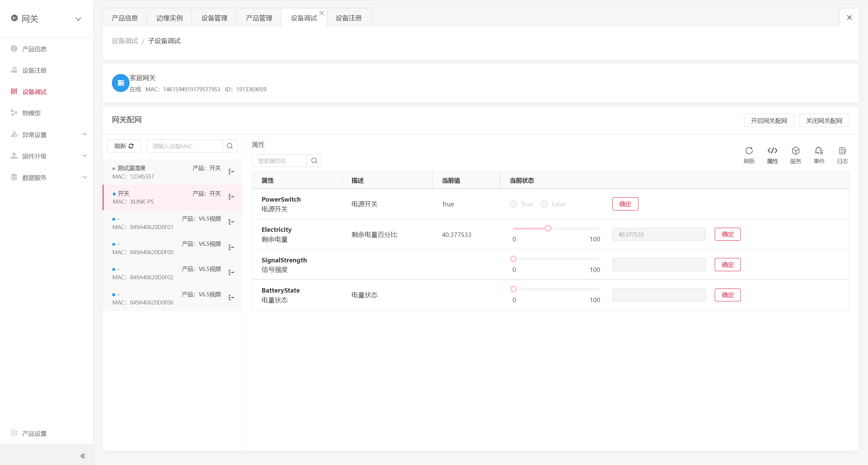Click the search icon in the property name field
This screenshot has height=465, width=868.
click(314, 161)
